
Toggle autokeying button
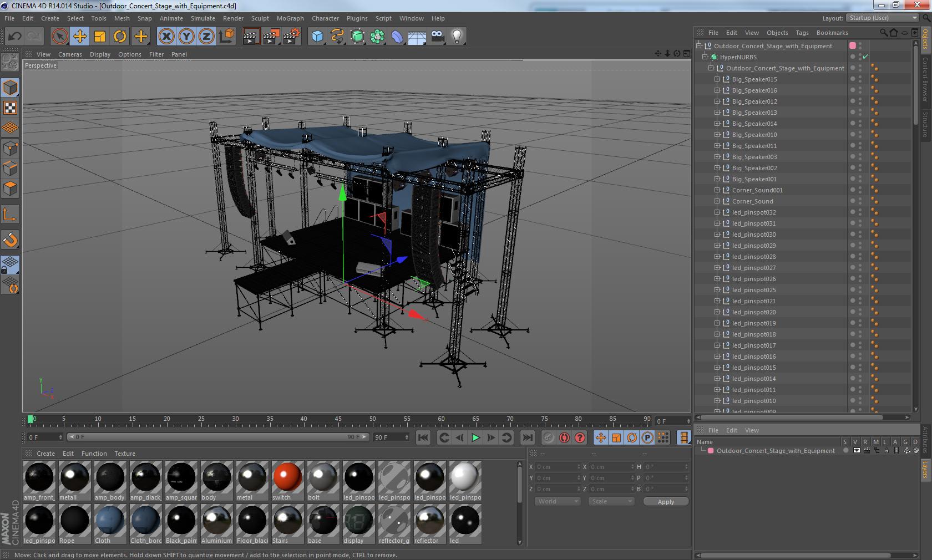click(564, 437)
